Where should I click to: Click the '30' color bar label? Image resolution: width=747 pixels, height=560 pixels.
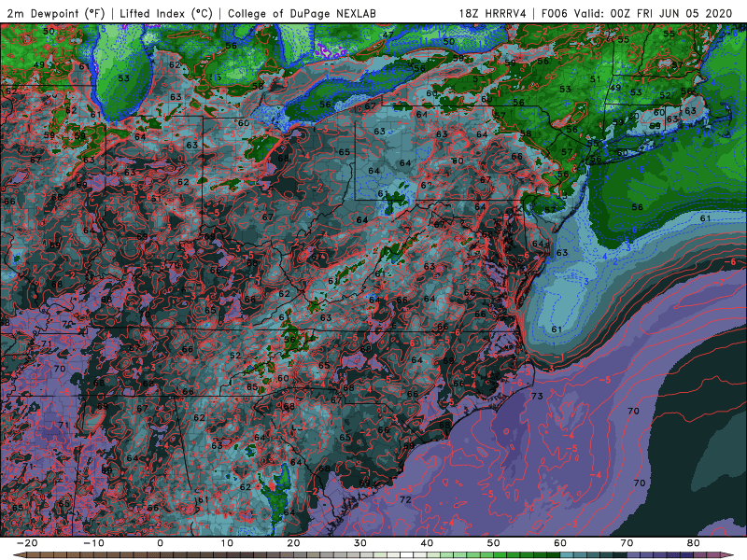coord(360,543)
